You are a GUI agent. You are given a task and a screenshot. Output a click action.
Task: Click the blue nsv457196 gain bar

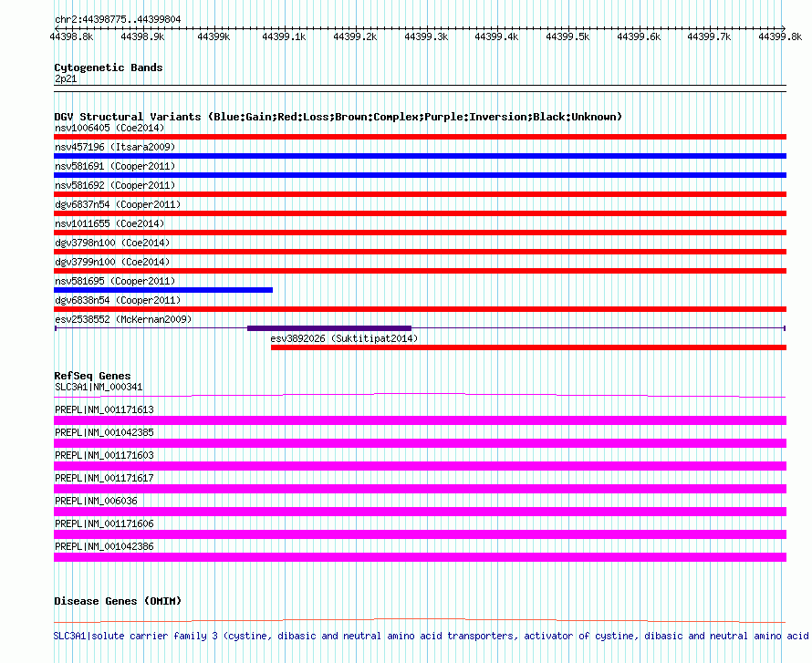420,156
